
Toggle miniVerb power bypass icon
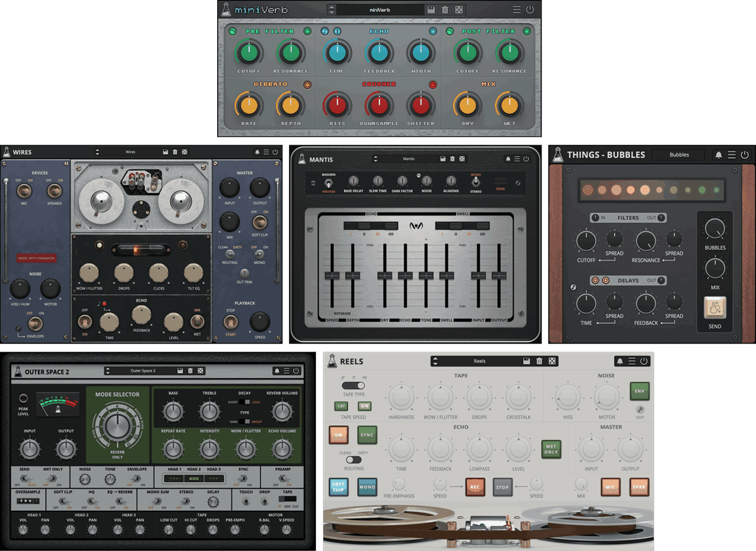(530, 10)
